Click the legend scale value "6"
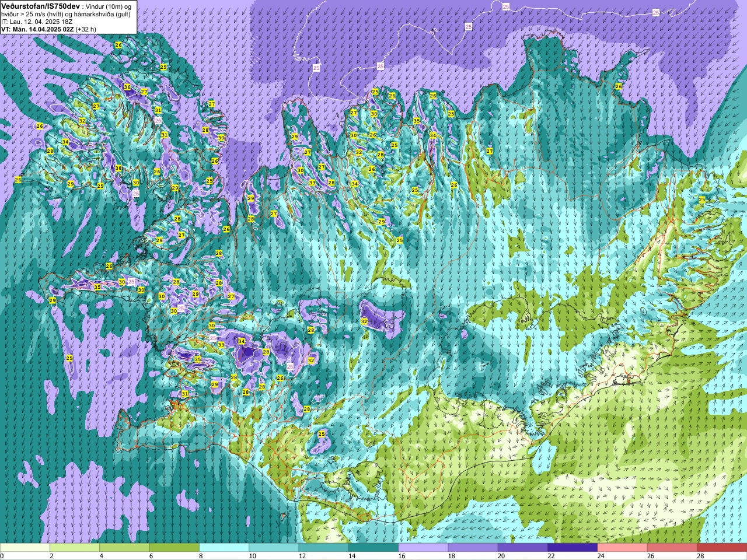Viewport: 747px width, 560px height. coord(151,556)
